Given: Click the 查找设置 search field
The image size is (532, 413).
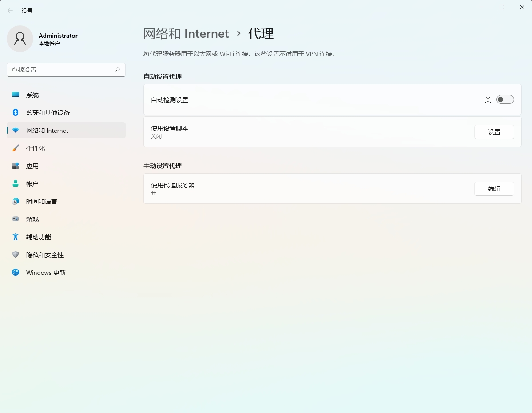Looking at the screenshot, I should (x=66, y=70).
